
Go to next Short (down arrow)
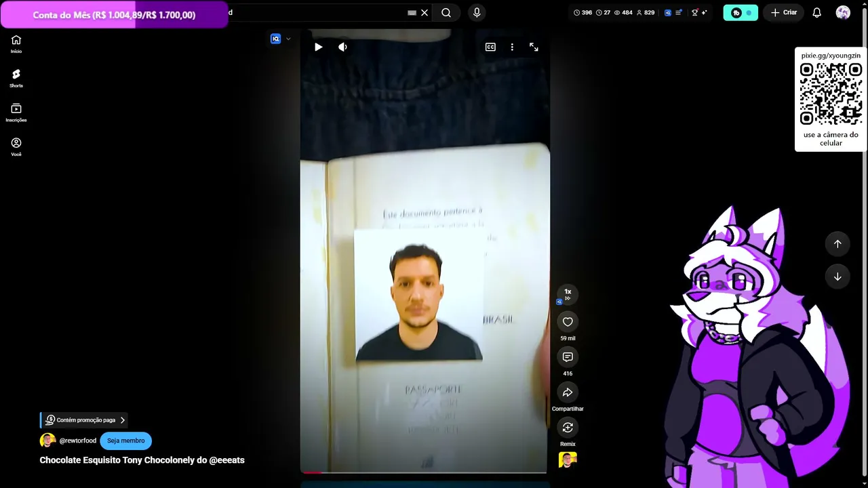(x=837, y=277)
